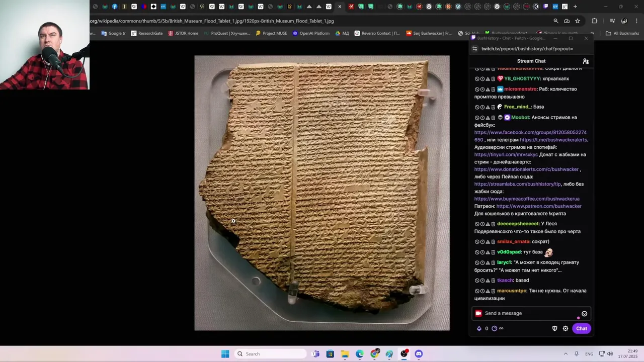
Task: Click the Wikipedia image URL in address bar
Action: click(x=212, y=21)
